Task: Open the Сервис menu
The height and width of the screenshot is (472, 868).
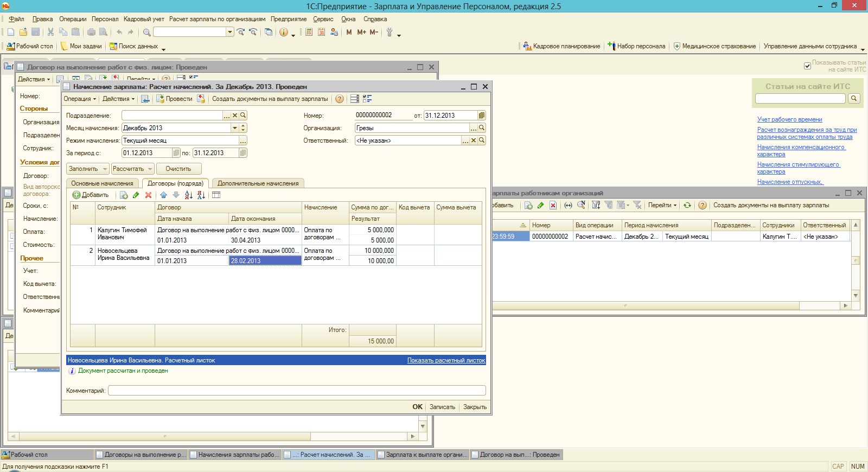Action: point(323,19)
